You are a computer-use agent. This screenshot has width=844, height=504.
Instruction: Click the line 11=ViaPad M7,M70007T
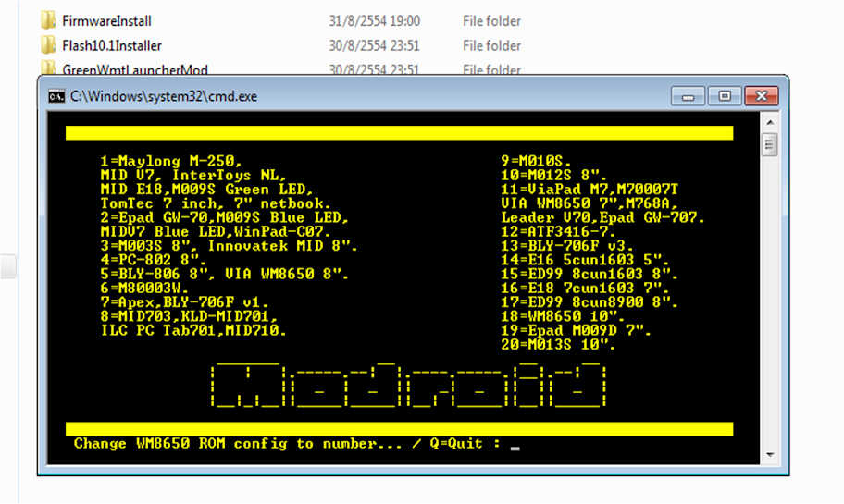[590, 190]
